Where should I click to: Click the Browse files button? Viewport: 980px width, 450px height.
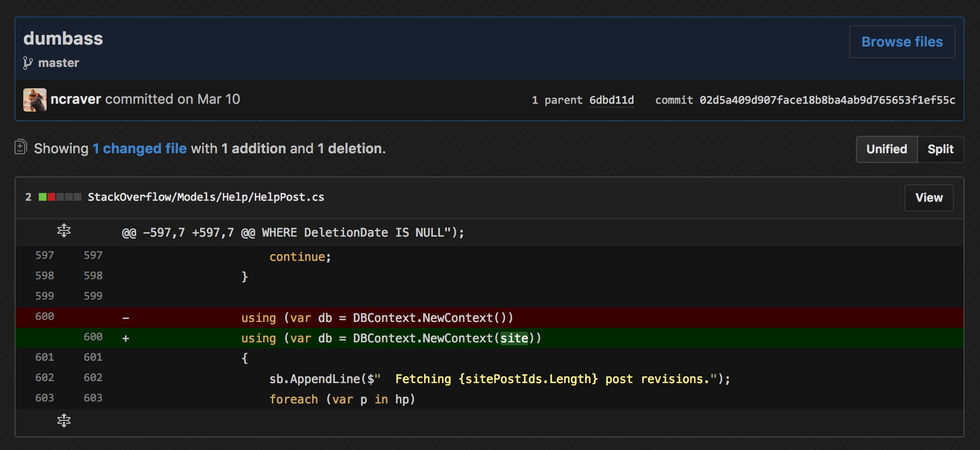click(x=902, y=42)
